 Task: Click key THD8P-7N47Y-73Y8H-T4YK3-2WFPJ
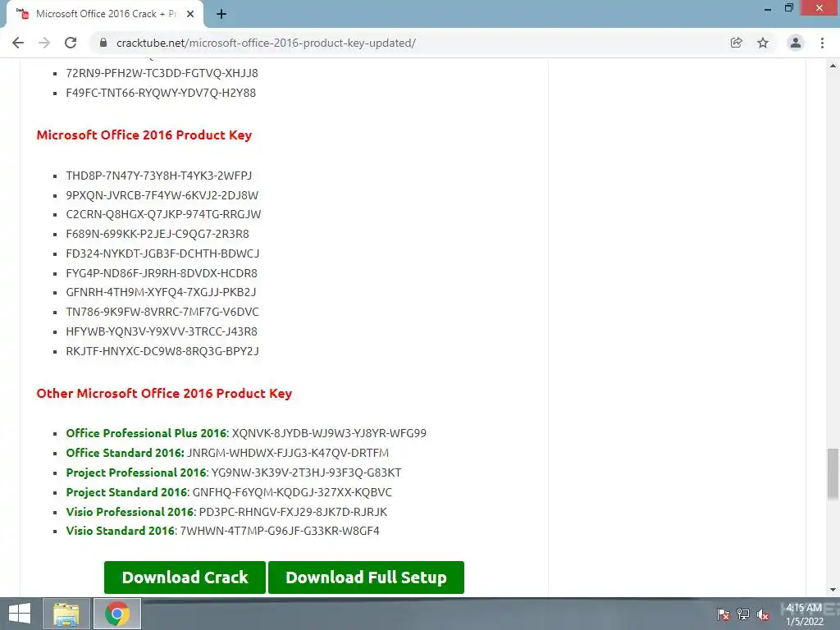pos(158,176)
